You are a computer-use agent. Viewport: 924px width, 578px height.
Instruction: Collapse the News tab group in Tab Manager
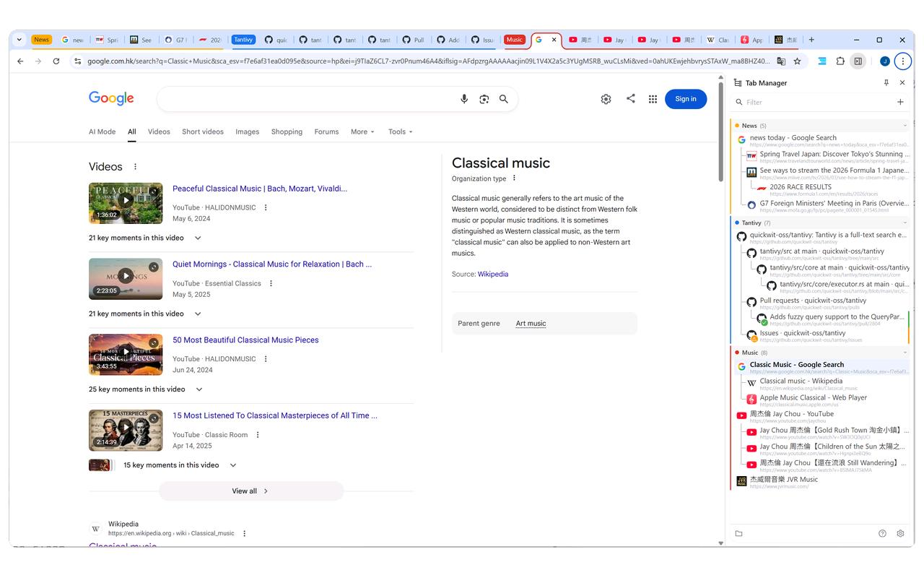click(905, 126)
